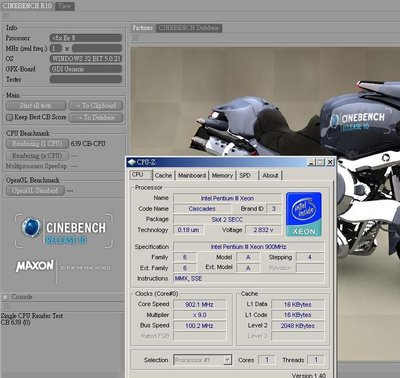Click the Single CPU Render Test console line
400x378 pixels.
32,316
